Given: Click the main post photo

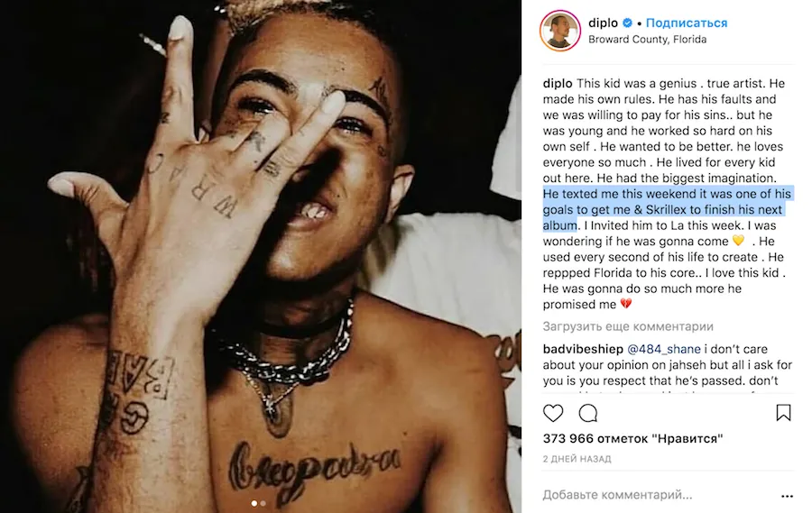Looking at the screenshot, I should tap(261, 257).
